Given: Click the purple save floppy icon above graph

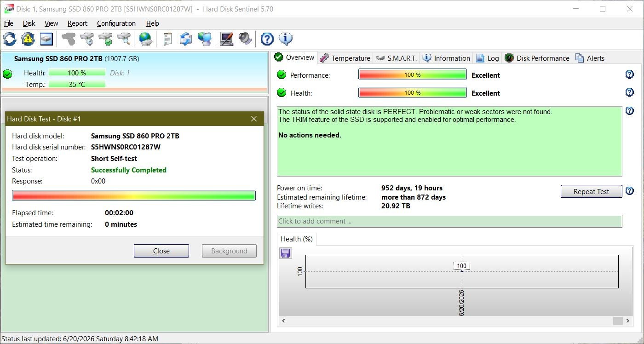Looking at the screenshot, I should tap(286, 253).
